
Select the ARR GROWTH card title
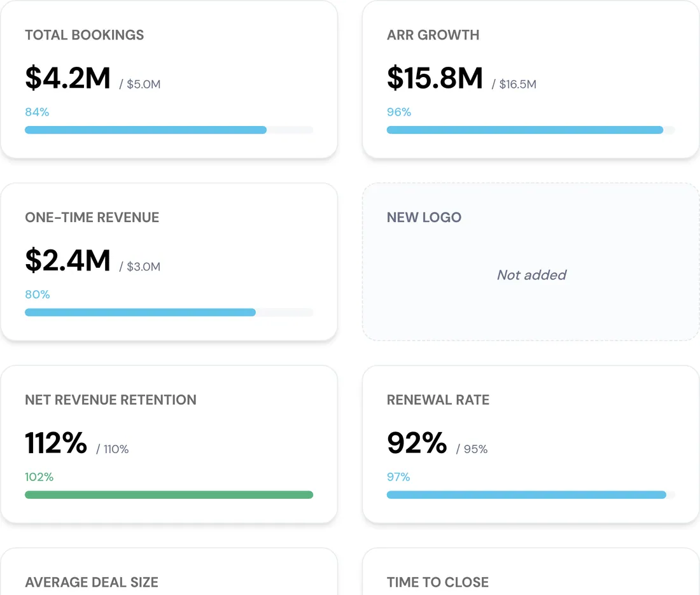tap(433, 35)
